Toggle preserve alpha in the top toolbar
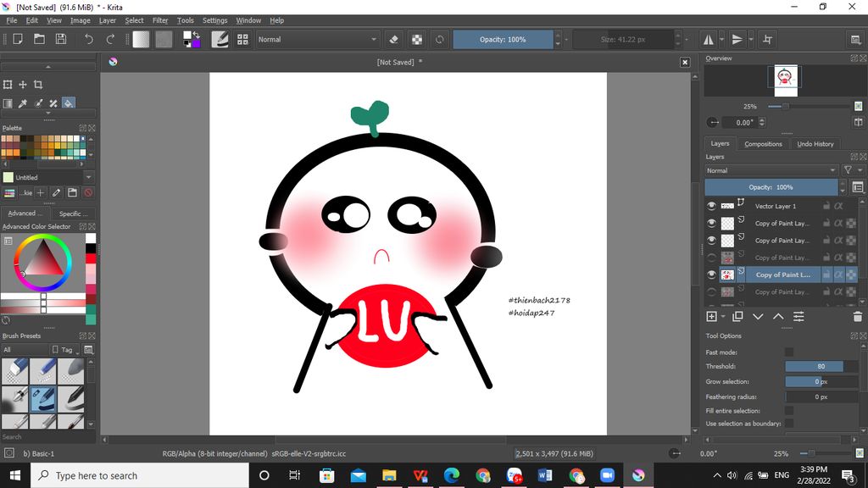Image resolution: width=868 pixels, height=488 pixels. (x=417, y=39)
